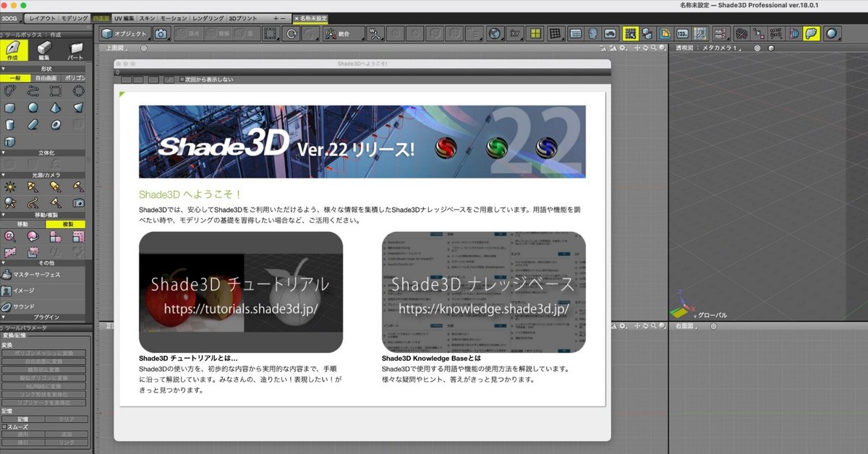The width and height of the screenshot is (868, 454).
Task: Select the sphere creation tool
Action: (x=33, y=107)
